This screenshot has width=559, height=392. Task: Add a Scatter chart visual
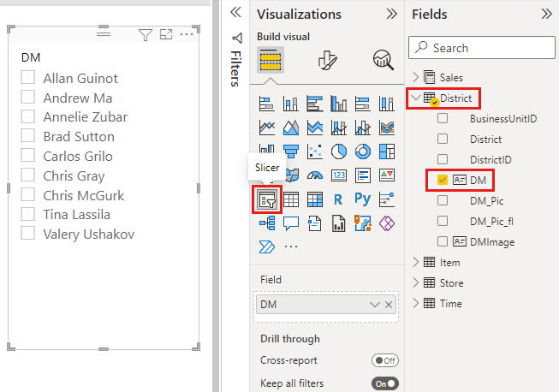click(x=314, y=151)
